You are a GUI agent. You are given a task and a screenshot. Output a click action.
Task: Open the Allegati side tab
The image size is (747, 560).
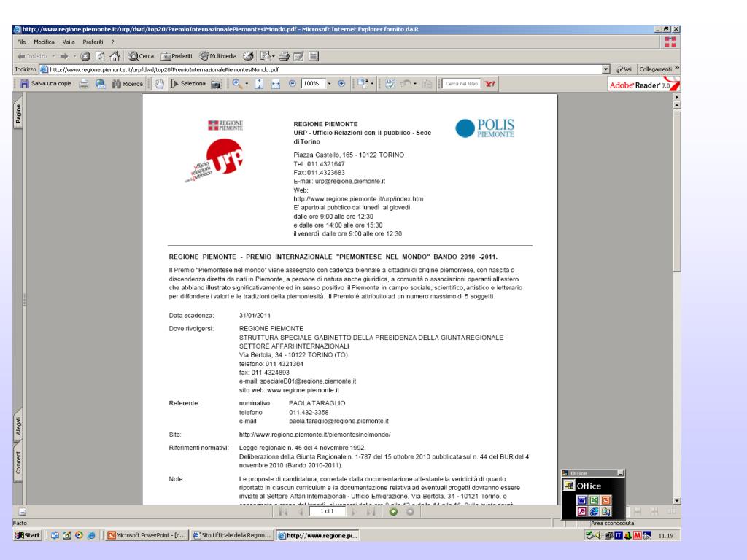[18, 425]
